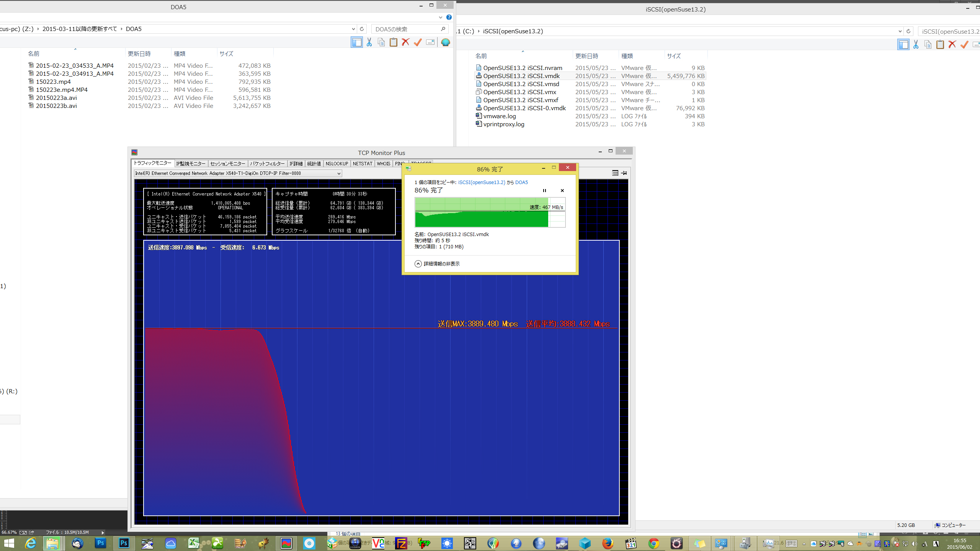Click the DOA5 destination link in copy dialog
This screenshot has height=551, width=980.
coord(521,183)
